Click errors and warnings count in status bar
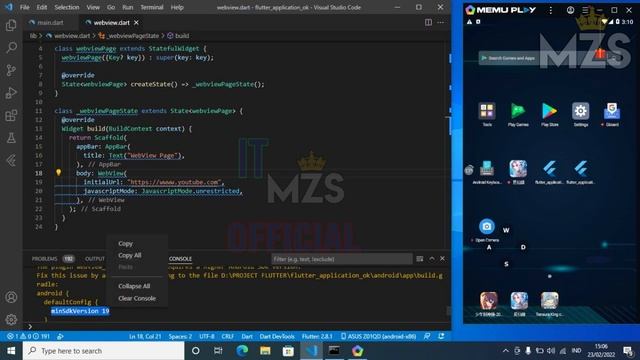640x360 pixels. pos(28,336)
